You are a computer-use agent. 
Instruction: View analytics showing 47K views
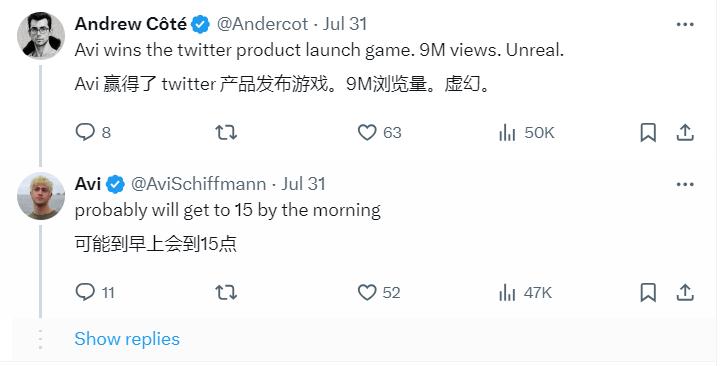(x=525, y=292)
